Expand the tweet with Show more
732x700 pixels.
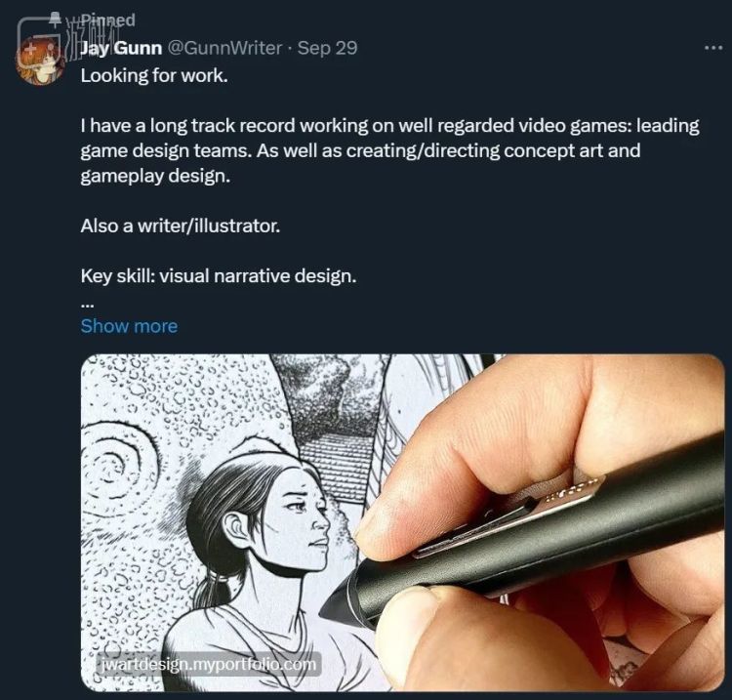[x=129, y=326]
